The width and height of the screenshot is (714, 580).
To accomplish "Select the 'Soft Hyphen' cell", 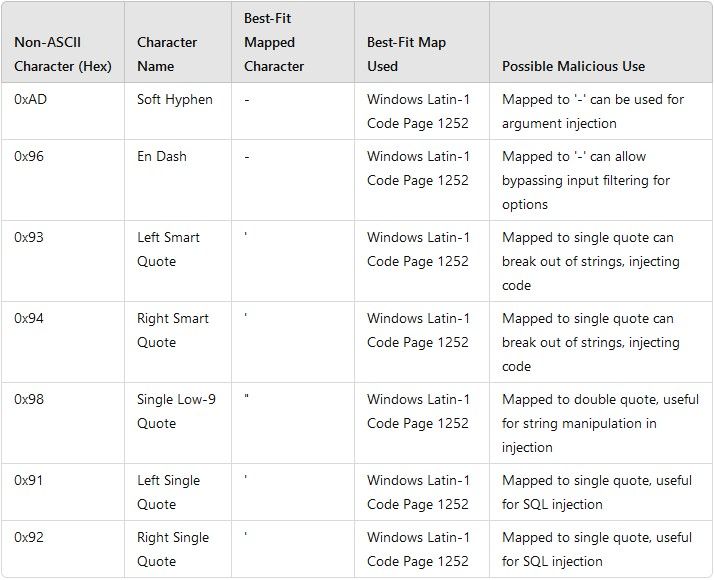I will point(175,99).
